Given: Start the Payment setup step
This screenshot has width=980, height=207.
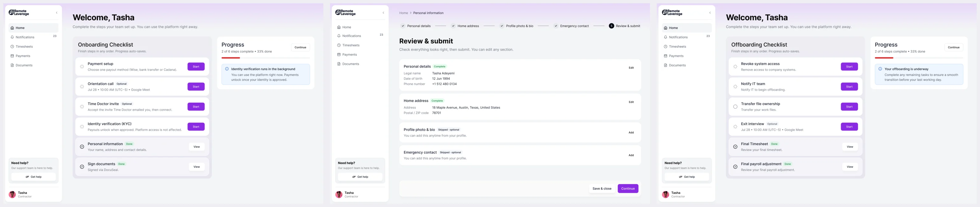Looking at the screenshot, I should [x=196, y=67].
